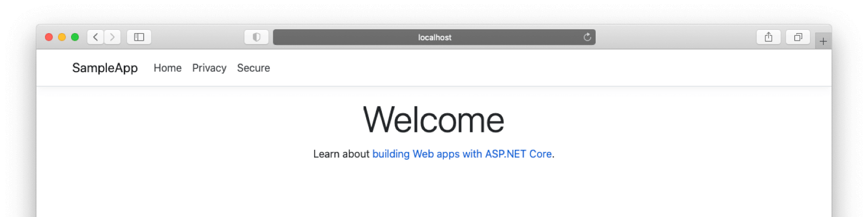Open the Secure nav item
Viewport: 868px width, 217px height.
(253, 68)
